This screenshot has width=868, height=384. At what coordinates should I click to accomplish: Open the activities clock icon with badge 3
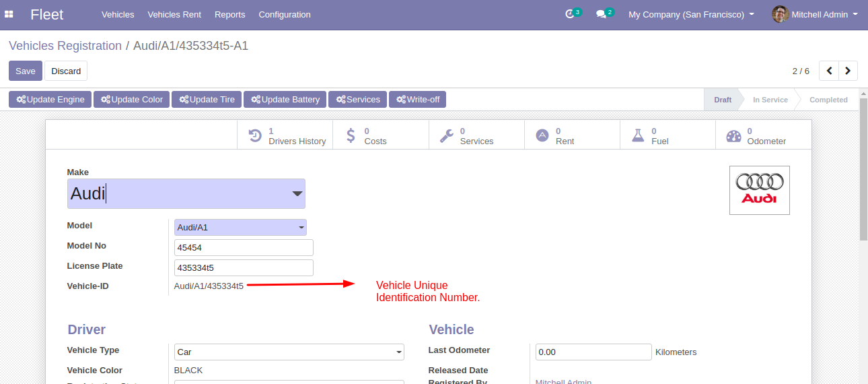click(571, 14)
